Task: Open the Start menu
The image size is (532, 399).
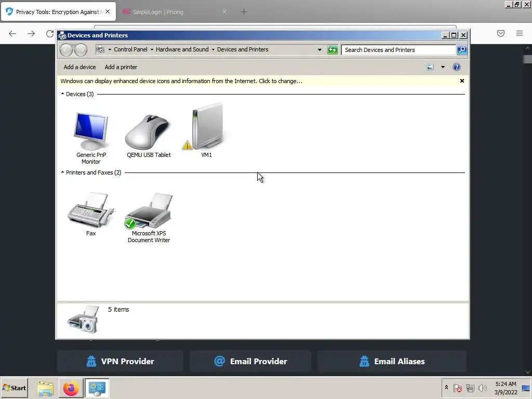Action: 14,388
